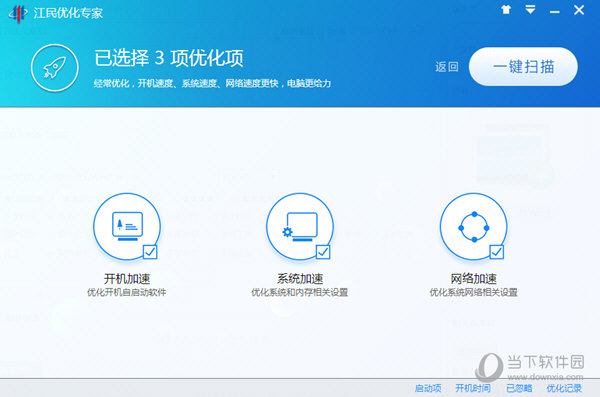Open the skin (shirt) icon in title bar

point(506,10)
